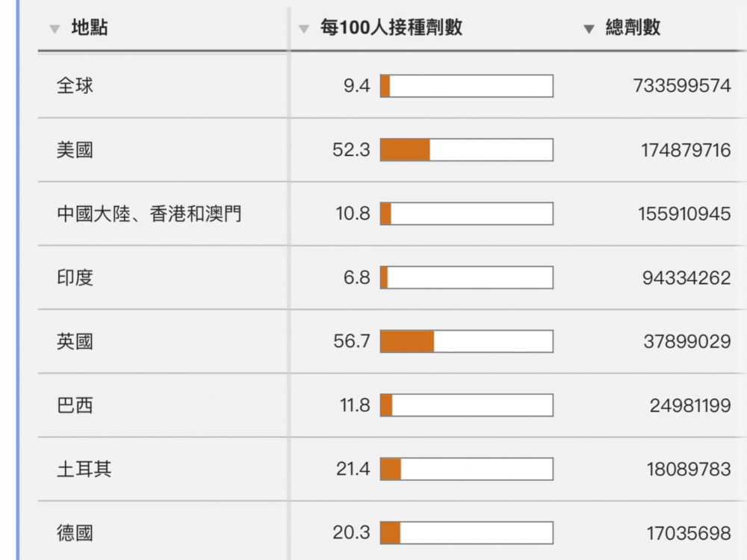
Task: Choose the 英國 row label
Action: click(x=75, y=342)
